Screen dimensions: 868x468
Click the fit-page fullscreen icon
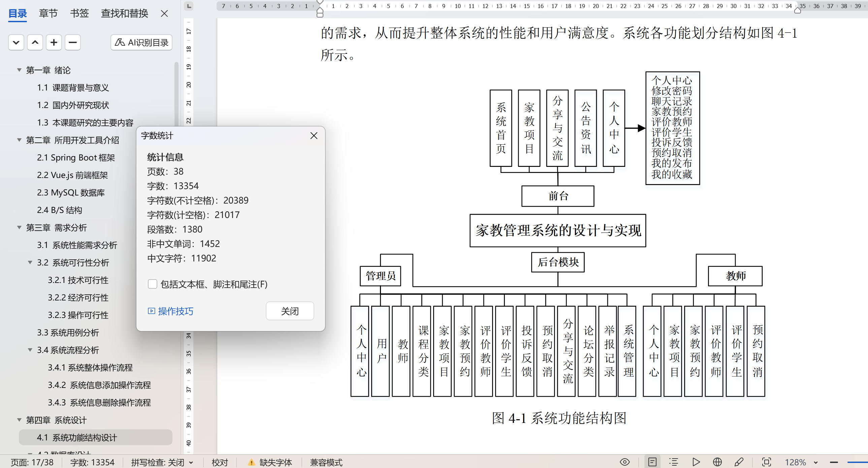point(766,462)
